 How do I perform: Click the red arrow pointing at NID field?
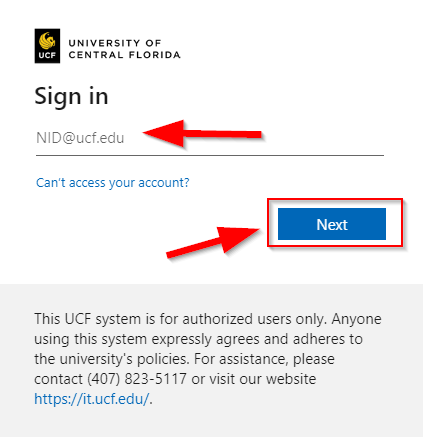(202, 134)
